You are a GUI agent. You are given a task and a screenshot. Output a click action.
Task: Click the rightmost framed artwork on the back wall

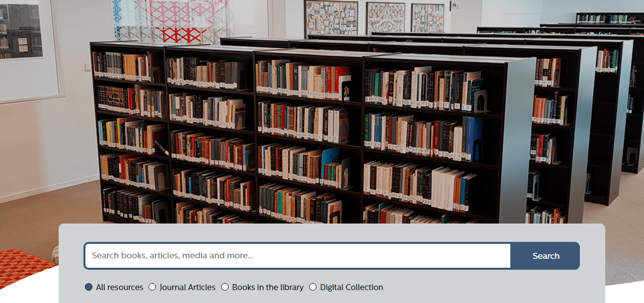click(427, 18)
